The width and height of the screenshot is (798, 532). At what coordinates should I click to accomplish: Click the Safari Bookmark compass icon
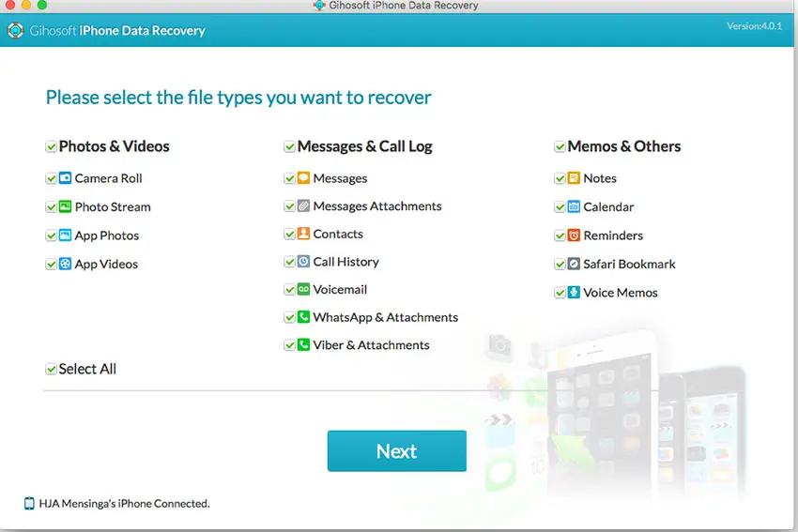(x=574, y=264)
